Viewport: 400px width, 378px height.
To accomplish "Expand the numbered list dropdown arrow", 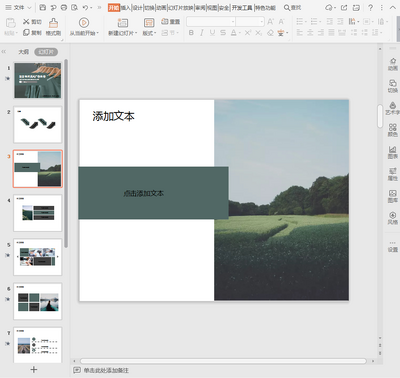I will (320, 22).
